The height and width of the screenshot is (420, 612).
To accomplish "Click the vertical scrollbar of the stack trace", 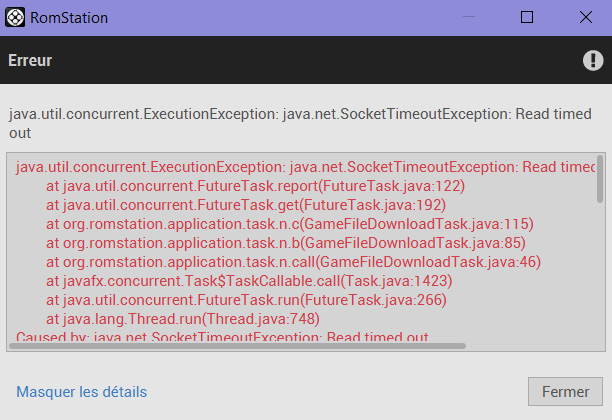I will 600,179.
